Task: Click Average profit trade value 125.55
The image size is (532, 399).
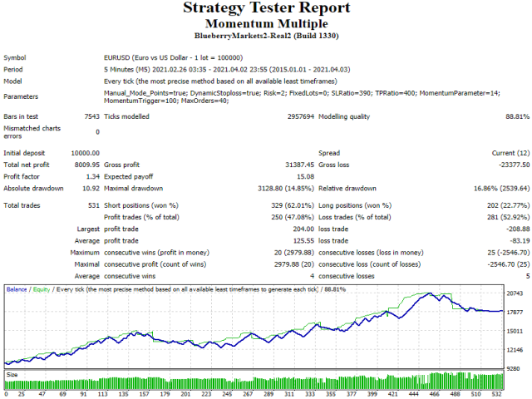Action: tap(303, 241)
